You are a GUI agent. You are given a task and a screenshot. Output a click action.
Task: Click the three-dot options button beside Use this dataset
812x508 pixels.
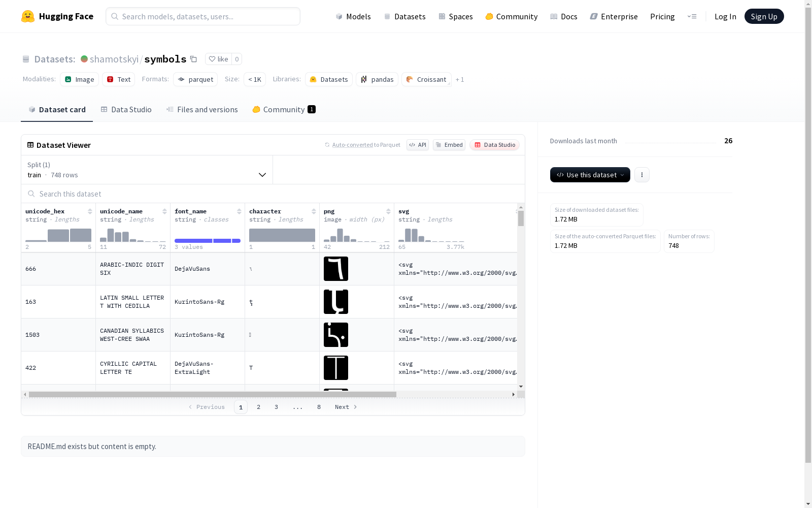coord(642,175)
